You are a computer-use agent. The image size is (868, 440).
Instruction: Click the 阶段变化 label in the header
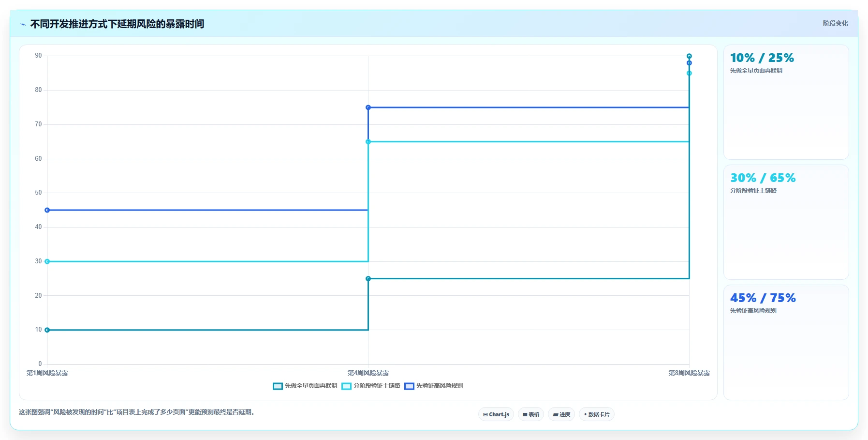[x=836, y=23]
